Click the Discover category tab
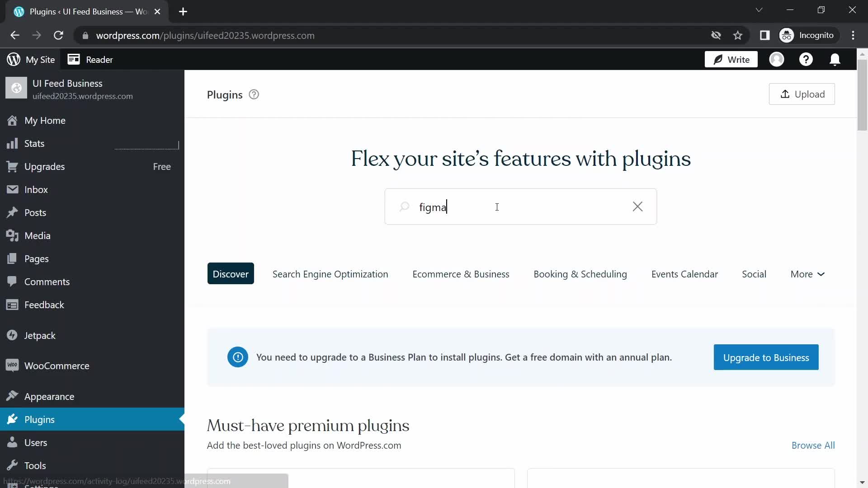This screenshot has width=868, height=488. (231, 273)
